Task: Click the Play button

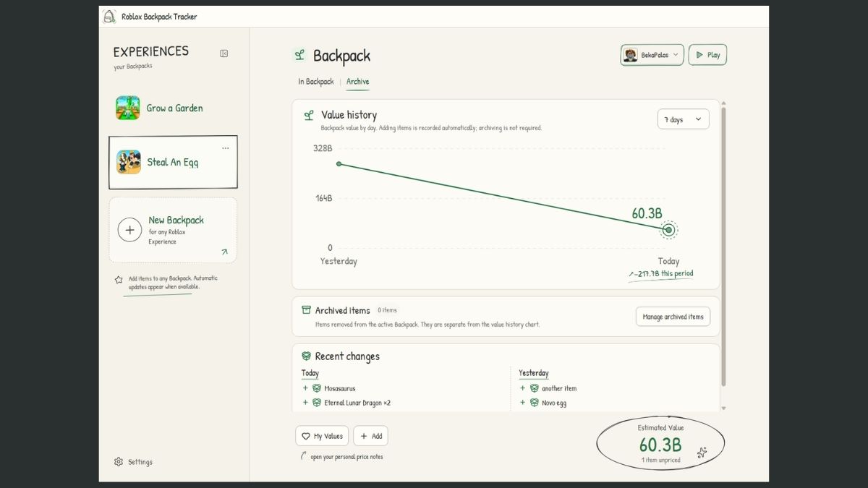Action: click(707, 55)
